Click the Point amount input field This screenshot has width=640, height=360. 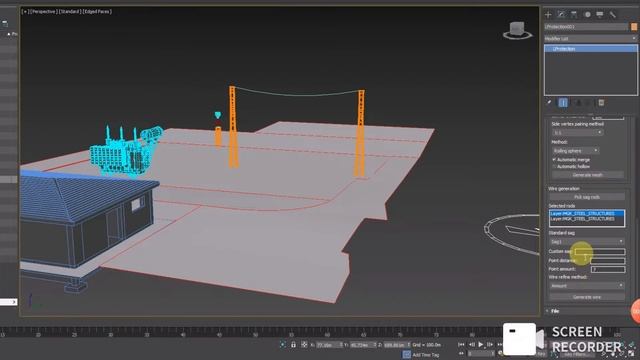pyautogui.click(x=608, y=269)
